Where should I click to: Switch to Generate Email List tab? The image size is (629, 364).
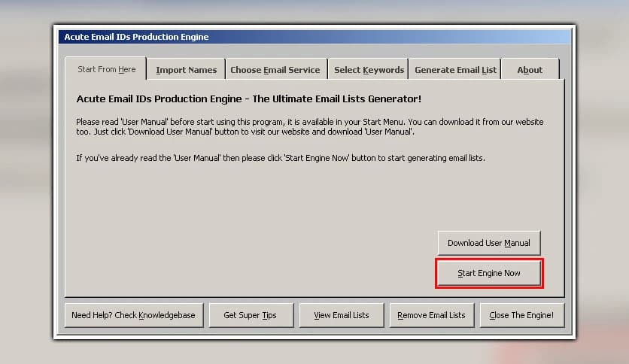click(x=455, y=70)
